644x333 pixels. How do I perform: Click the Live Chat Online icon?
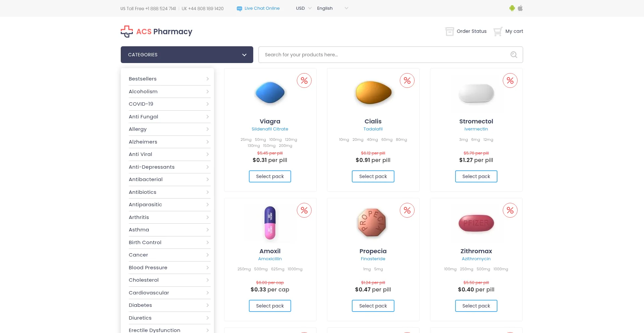(x=239, y=9)
